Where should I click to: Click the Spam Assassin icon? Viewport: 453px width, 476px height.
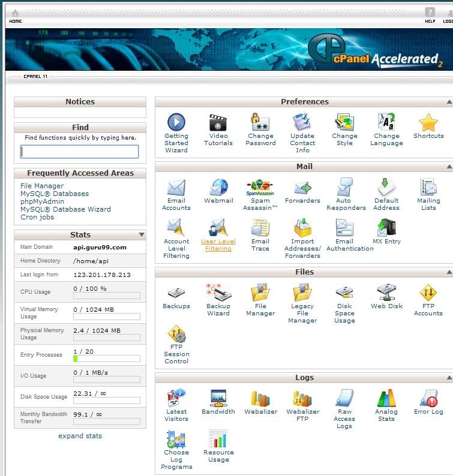[260, 188]
